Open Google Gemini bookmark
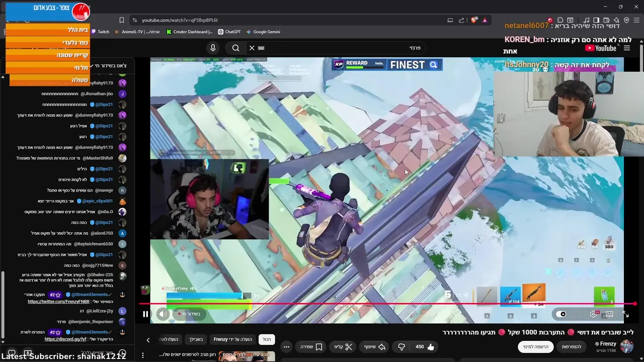644x362 pixels. pos(263,32)
